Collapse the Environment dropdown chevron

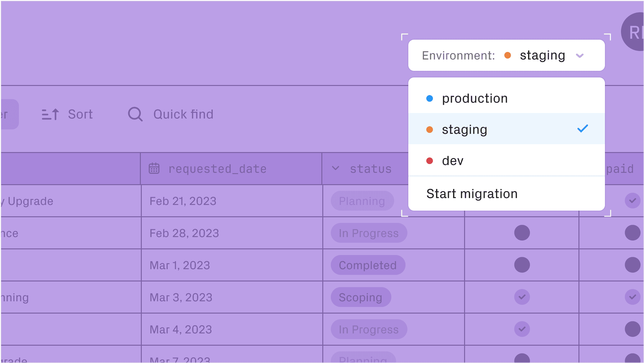(x=580, y=56)
